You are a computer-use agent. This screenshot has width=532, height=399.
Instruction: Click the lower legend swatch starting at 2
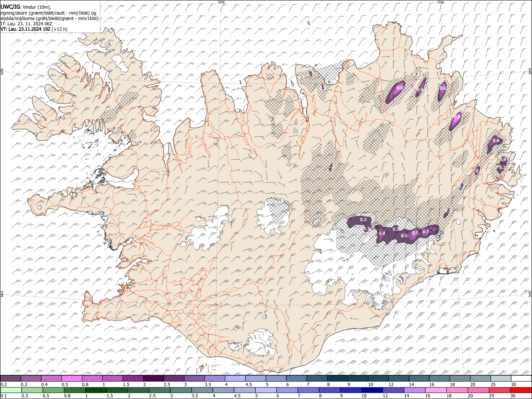click(x=138, y=390)
